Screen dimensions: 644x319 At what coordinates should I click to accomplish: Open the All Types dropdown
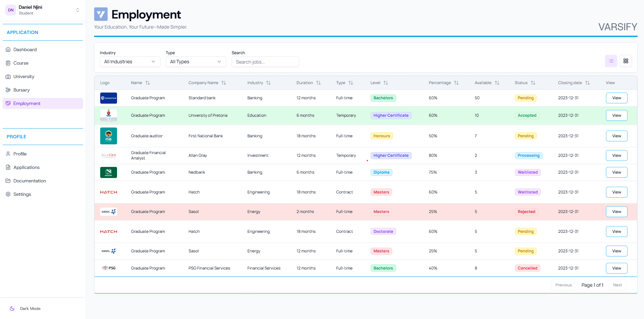click(196, 62)
